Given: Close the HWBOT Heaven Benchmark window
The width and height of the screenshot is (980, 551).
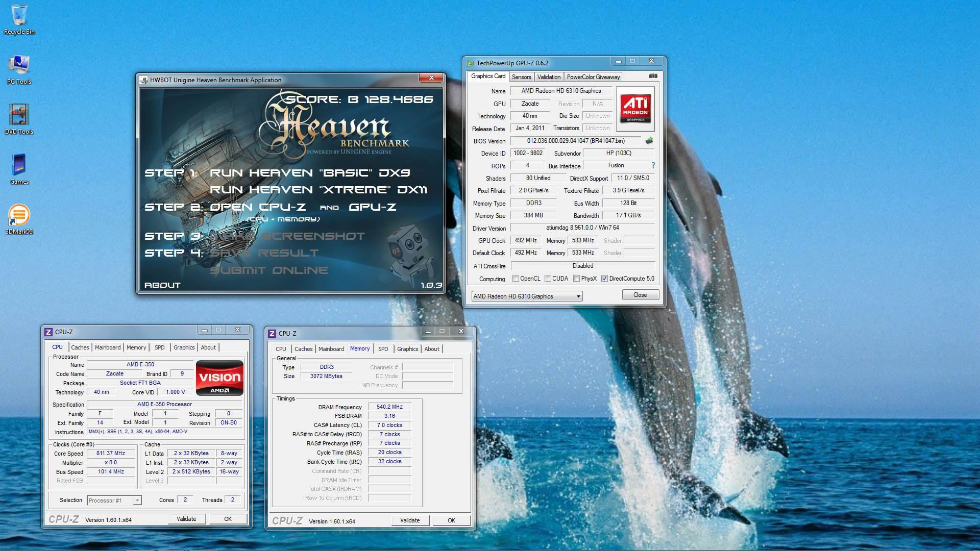Looking at the screenshot, I should (431, 78).
